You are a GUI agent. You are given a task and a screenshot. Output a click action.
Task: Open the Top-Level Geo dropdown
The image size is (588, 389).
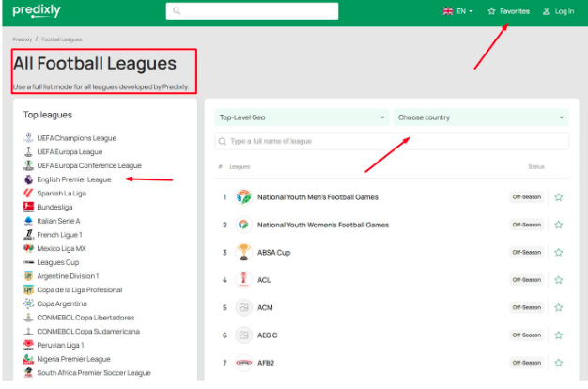point(302,117)
